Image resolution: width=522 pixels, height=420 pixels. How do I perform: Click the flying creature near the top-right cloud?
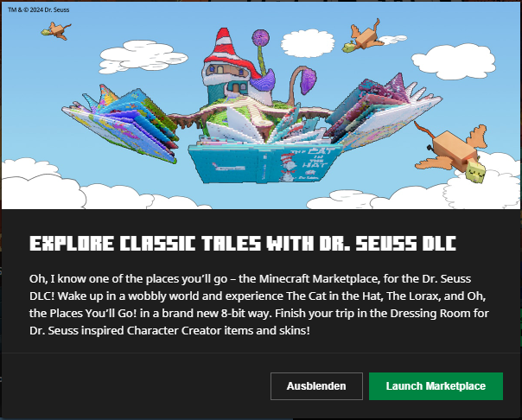click(x=363, y=37)
